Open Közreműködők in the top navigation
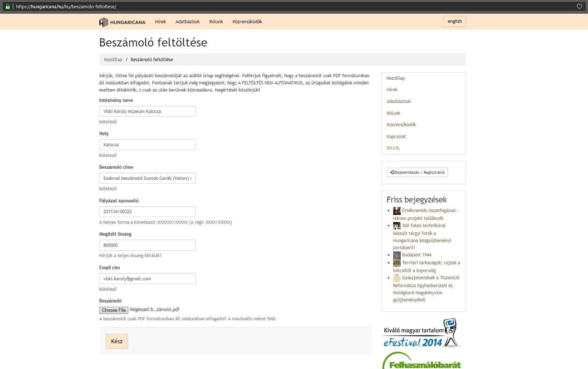Screen dimensions: 588x369 [x=247, y=21]
